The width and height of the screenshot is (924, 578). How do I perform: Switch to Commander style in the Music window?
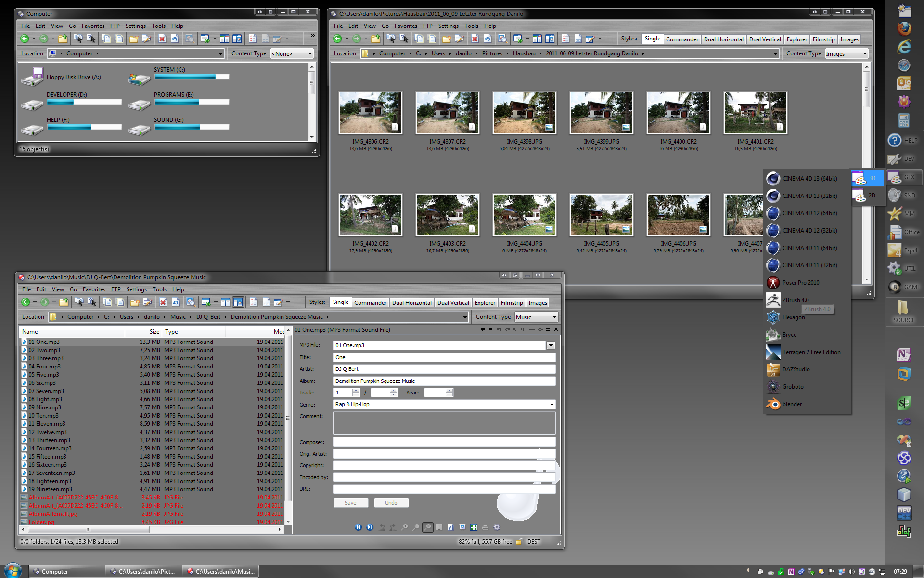(x=370, y=303)
